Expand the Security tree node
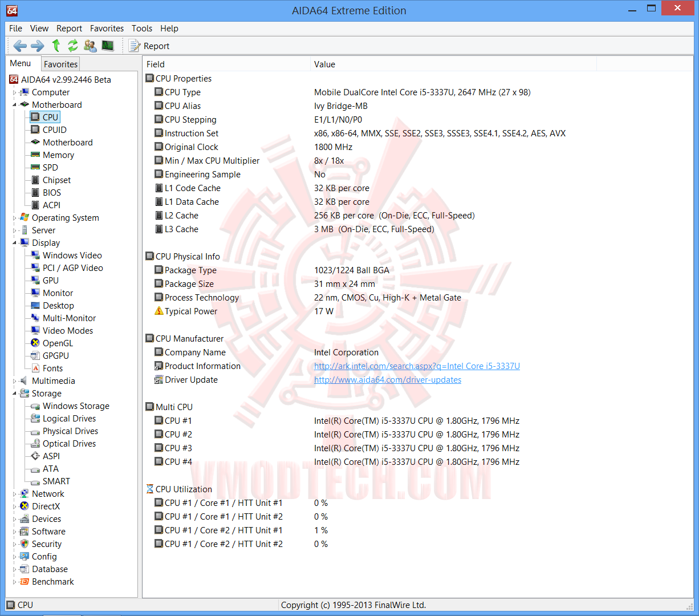699x616 pixels. (15, 544)
